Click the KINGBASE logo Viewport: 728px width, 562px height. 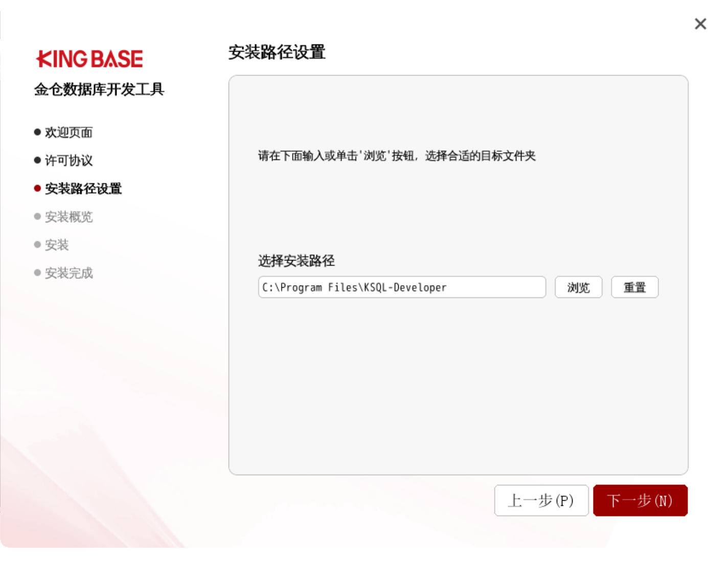pyautogui.click(x=89, y=59)
